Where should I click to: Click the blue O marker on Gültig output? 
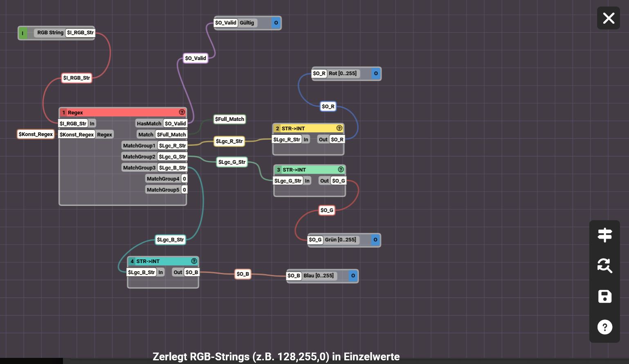point(276,23)
